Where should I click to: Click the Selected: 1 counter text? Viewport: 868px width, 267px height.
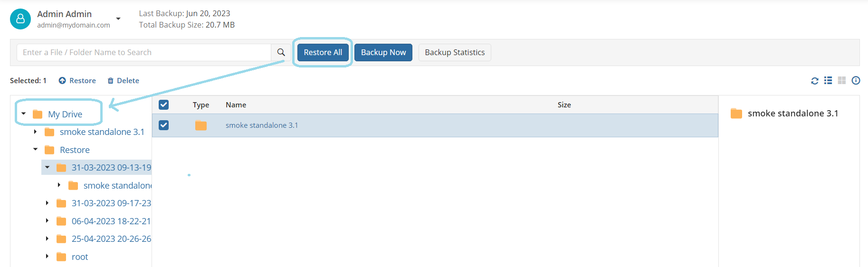pyautogui.click(x=28, y=81)
